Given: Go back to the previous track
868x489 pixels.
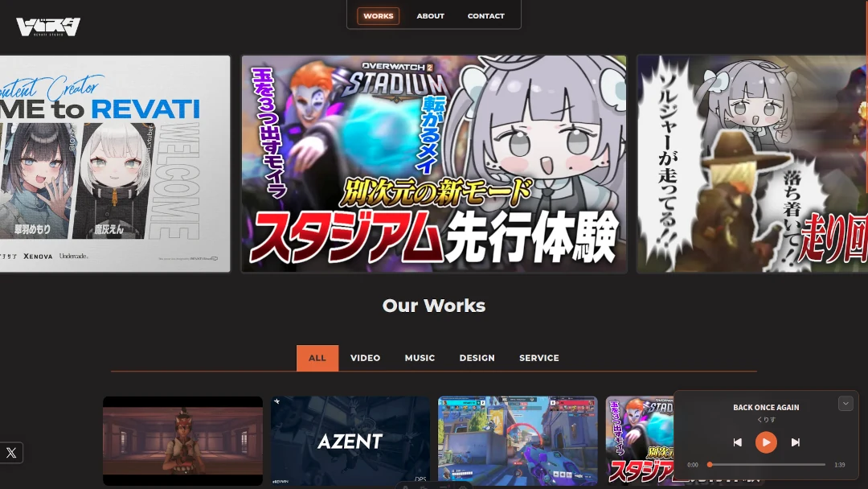Looking at the screenshot, I should [737, 442].
